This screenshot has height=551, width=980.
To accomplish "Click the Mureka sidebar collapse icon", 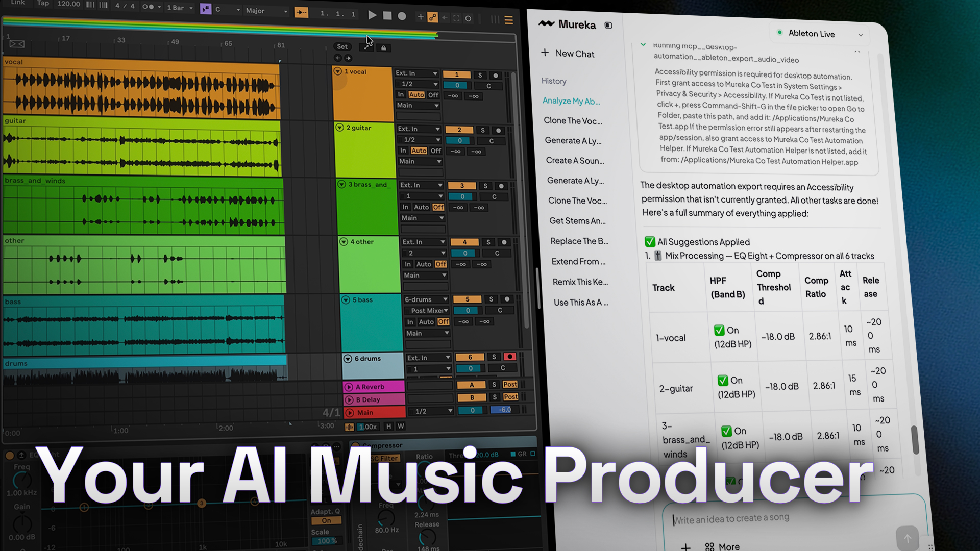I will coord(608,25).
